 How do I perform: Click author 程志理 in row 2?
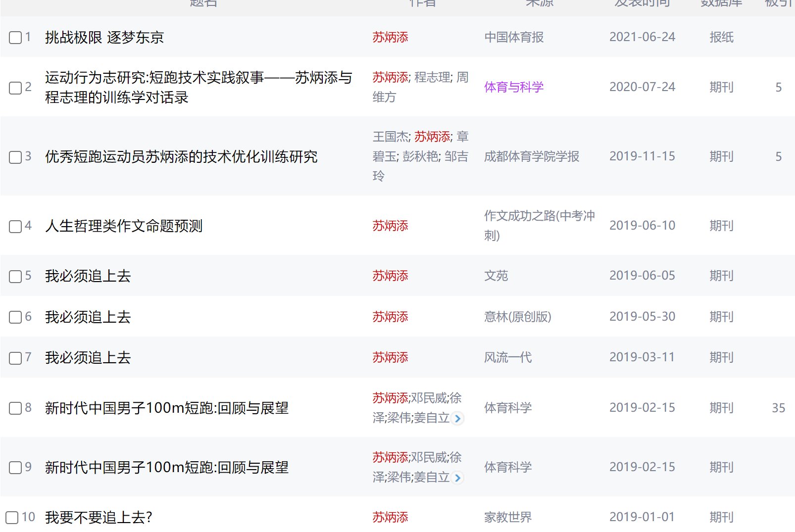click(432, 77)
